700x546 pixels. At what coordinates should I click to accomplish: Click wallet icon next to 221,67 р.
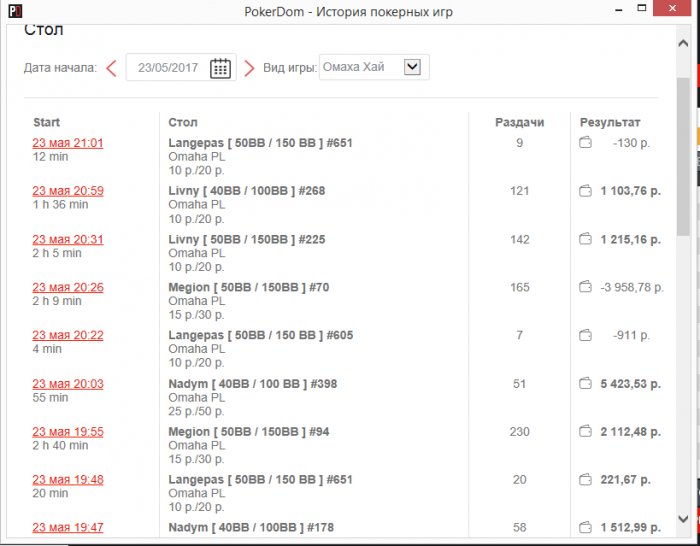tap(585, 480)
